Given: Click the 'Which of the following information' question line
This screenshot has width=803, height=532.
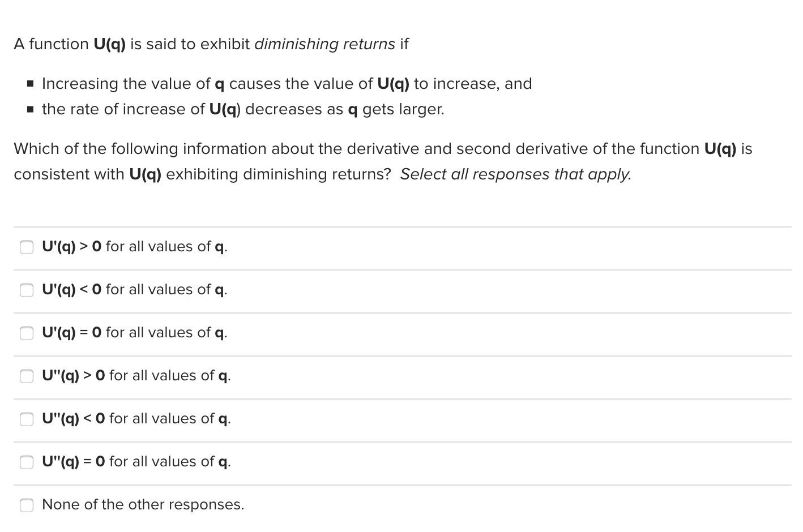Looking at the screenshot, I should 383,149.
